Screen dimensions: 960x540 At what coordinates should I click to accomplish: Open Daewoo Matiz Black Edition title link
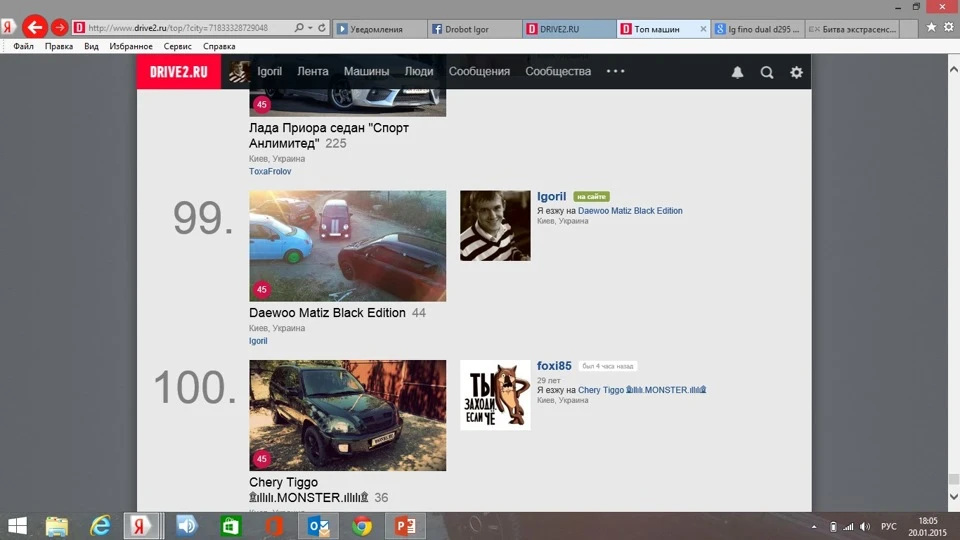coord(327,313)
